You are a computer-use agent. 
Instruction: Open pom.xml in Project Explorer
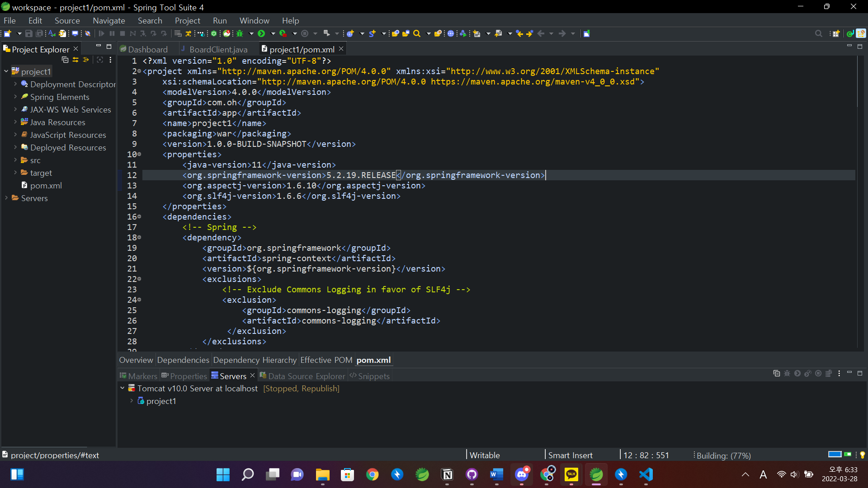(x=46, y=185)
